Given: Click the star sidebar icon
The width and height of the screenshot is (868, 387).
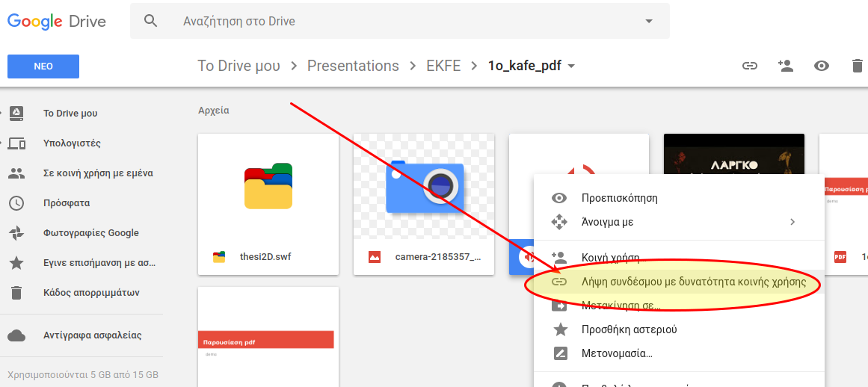Looking at the screenshot, I should 16,263.
